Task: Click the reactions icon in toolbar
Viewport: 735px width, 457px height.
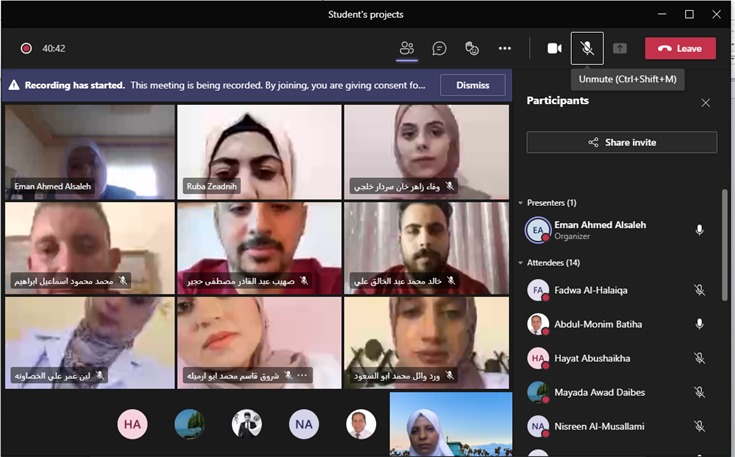Action: tap(472, 48)
